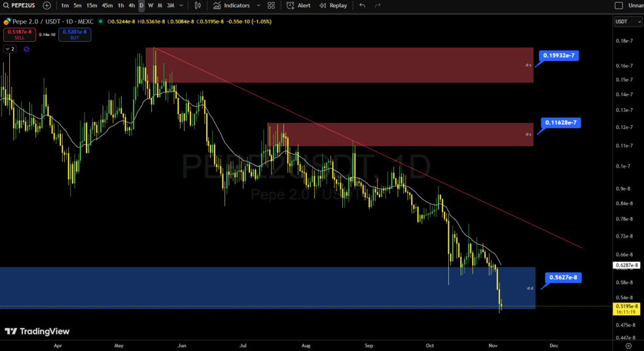Open the candlestick chart type selector
Viewport: 644px width, 351px height.
[198, 5]
